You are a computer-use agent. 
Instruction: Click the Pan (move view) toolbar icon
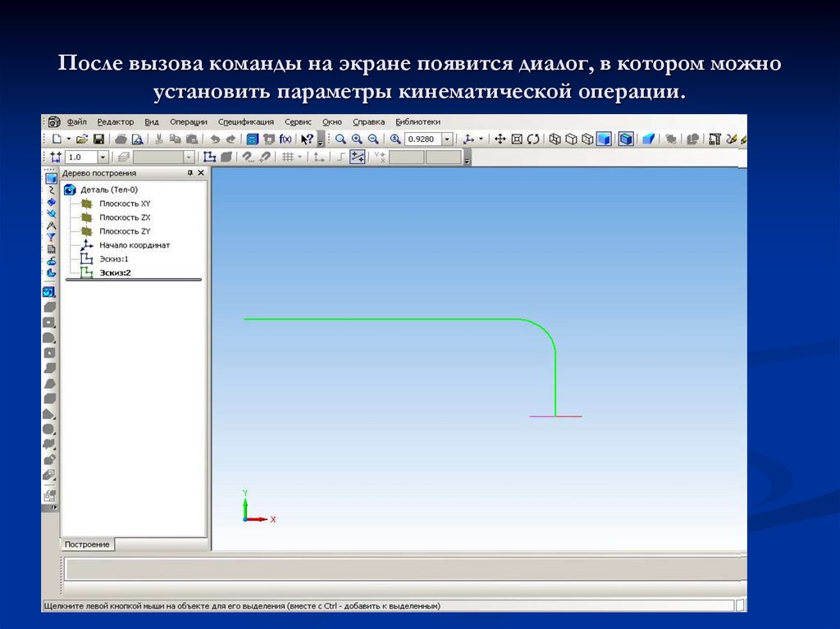[500, 139]
